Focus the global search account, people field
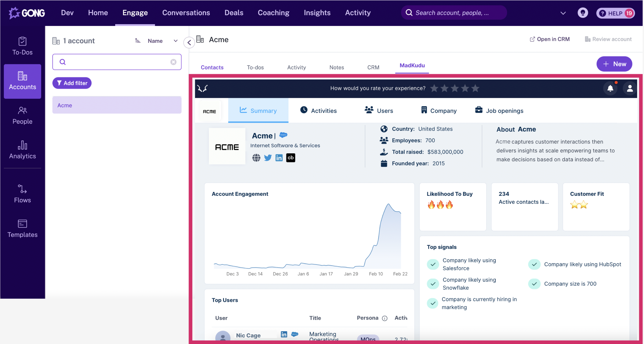The width and height of the screenshot is (644, 344). (x=454, y=13)
